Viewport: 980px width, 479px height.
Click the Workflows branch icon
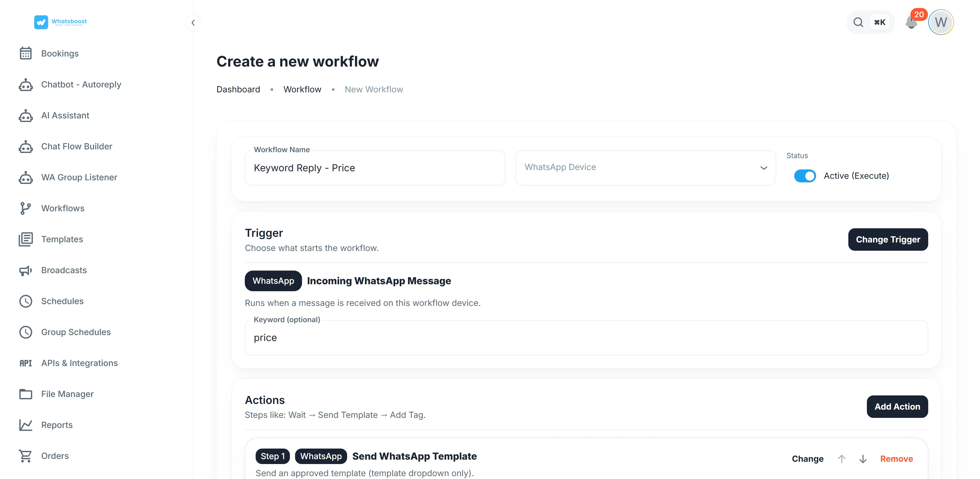pyautogui.click(x=26, y=208)
